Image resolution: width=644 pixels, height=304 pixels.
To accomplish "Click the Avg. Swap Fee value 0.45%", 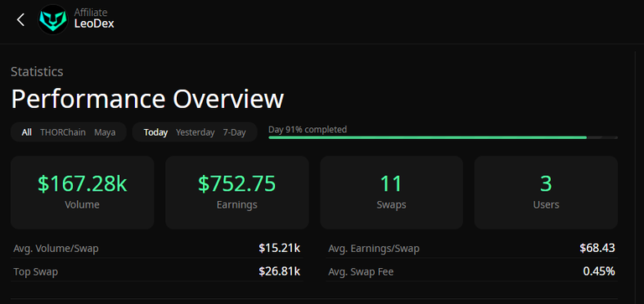I will [599, 271].
